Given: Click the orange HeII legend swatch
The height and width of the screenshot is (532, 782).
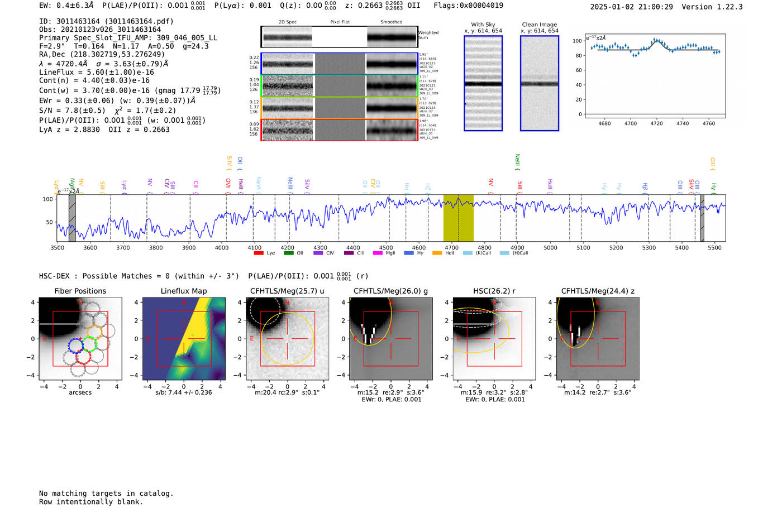Looking at the screenshot, I should tap(437, 253).
